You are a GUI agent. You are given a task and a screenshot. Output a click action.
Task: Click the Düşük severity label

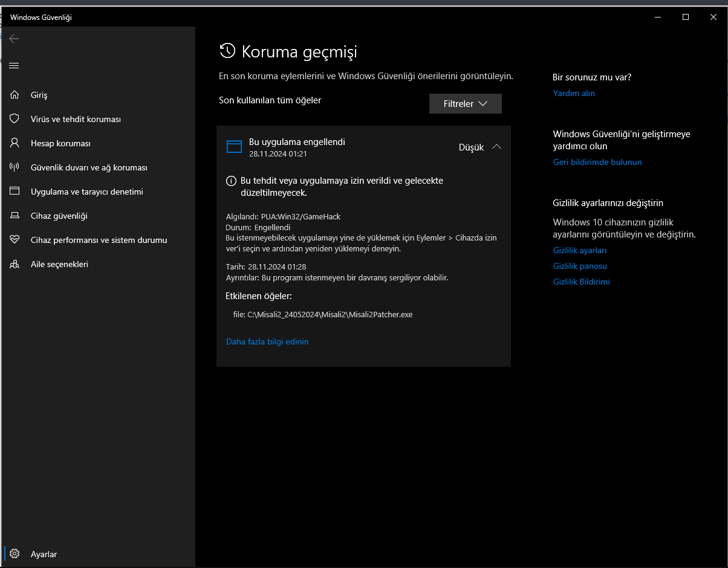coord(471,147)
